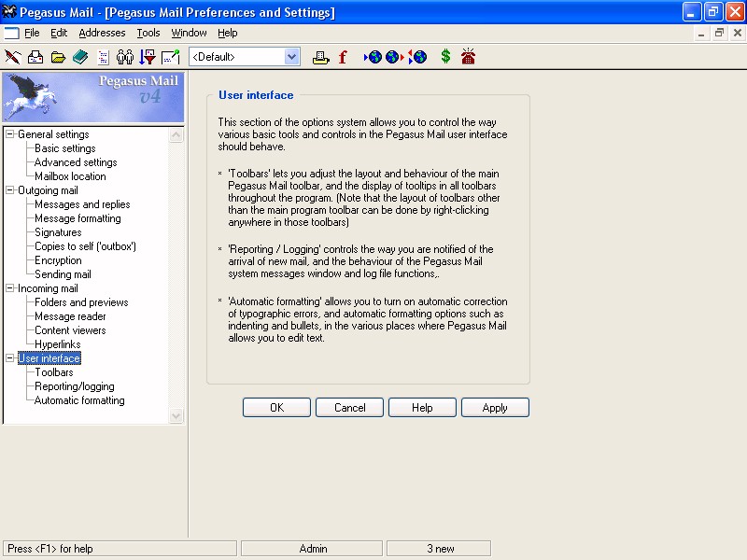Select Message formatting in the tree
This screenshot has height=560, width=747.
[x=78, y=218]
